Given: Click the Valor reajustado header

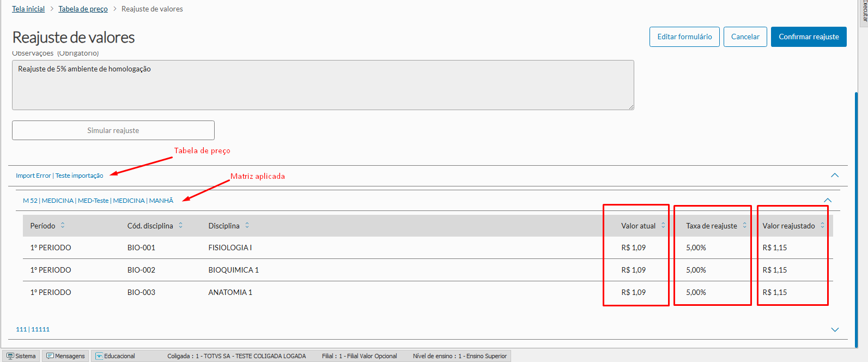Looking at the screenshot, I should click(x=788, y=226).
